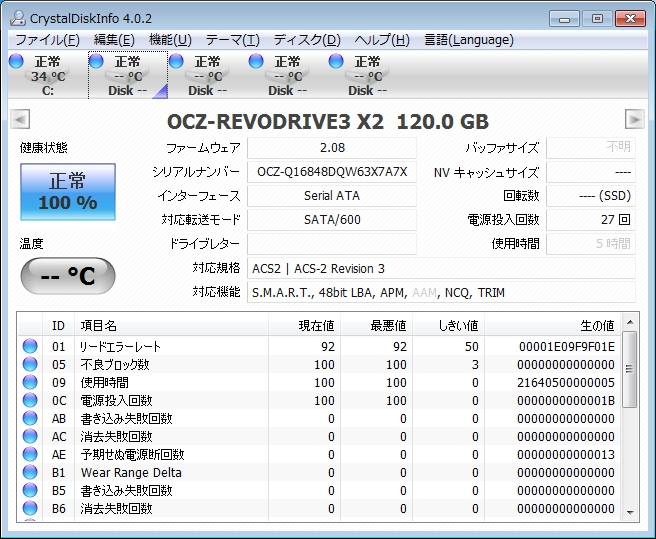Viewport: 656px width, 539px height.
Task: Click the 5 時間 usage hours field
Action: tap(591, 244)
